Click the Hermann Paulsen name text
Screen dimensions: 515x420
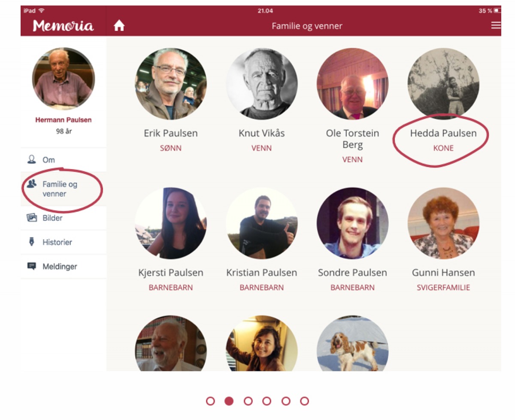(64, 120)
